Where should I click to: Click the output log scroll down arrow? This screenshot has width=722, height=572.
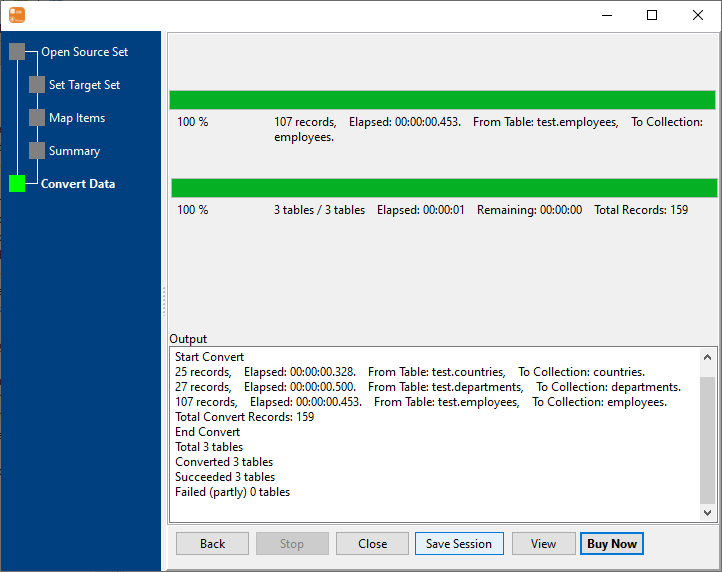(708, 513)
